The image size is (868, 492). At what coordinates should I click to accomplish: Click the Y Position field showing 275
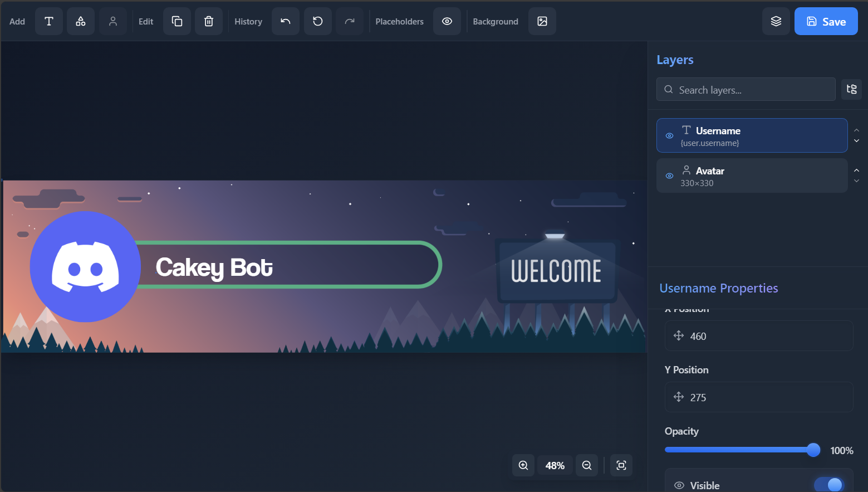[759, 397]
